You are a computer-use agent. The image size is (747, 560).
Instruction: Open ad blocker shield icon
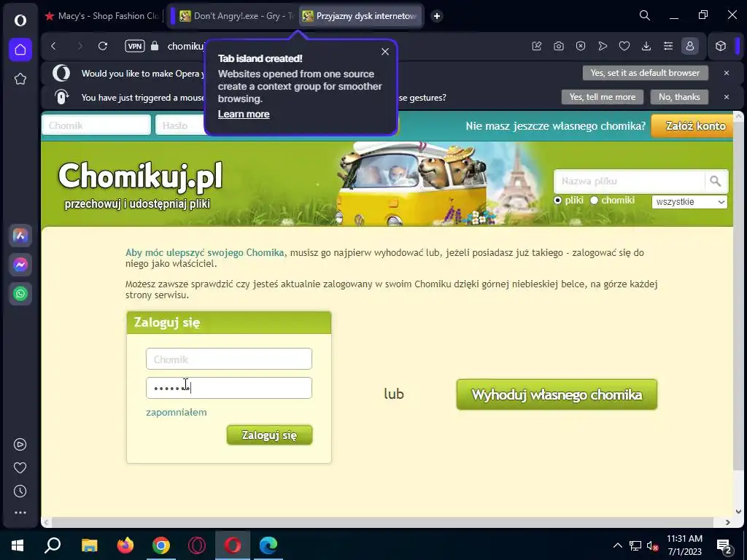(x=580, y=46)
